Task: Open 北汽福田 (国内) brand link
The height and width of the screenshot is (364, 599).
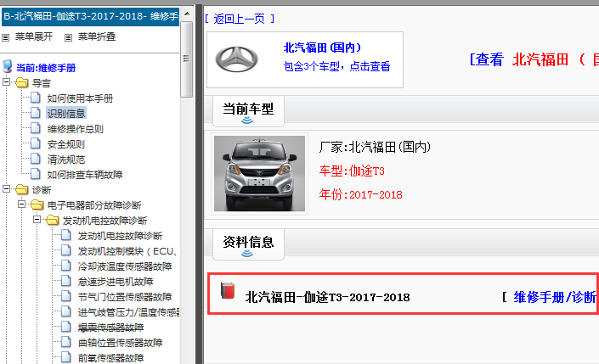Action: [322, 48]
